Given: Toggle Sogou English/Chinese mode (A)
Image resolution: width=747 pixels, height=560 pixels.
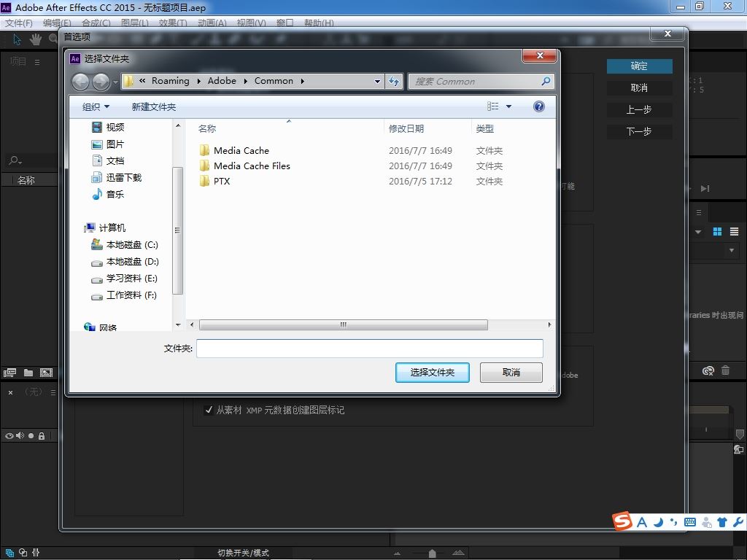Looking at the screenshot, I should 642,522.
